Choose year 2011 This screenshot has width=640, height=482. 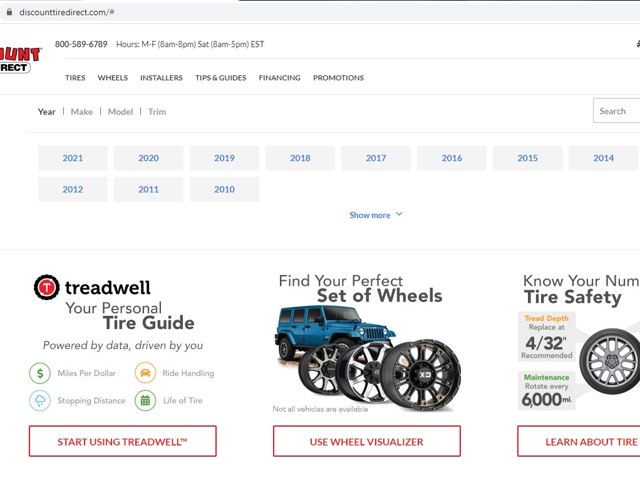click(x=149, y=189)
